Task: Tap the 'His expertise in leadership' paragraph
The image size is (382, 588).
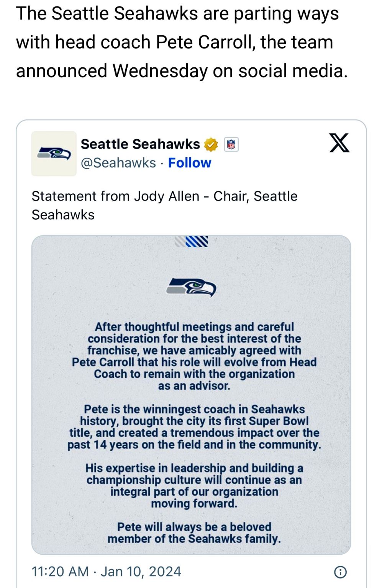Action: 194,485
